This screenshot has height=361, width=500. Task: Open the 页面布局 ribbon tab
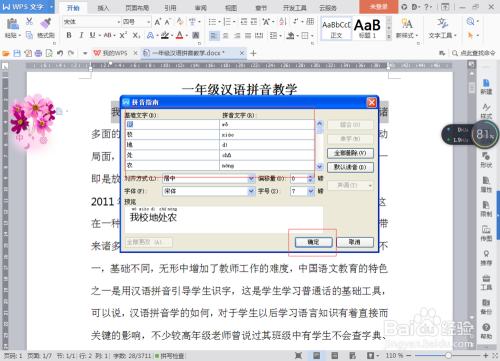[137, 8]
